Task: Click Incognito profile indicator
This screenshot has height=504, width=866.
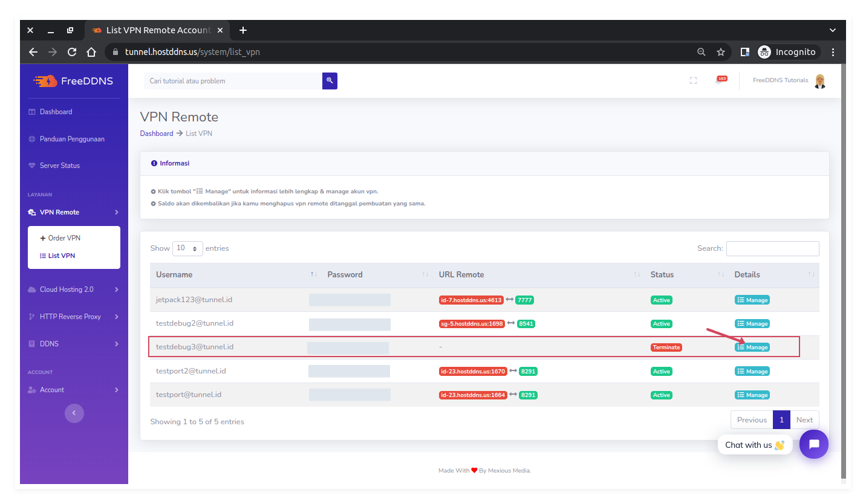Action: coord(788,52)
